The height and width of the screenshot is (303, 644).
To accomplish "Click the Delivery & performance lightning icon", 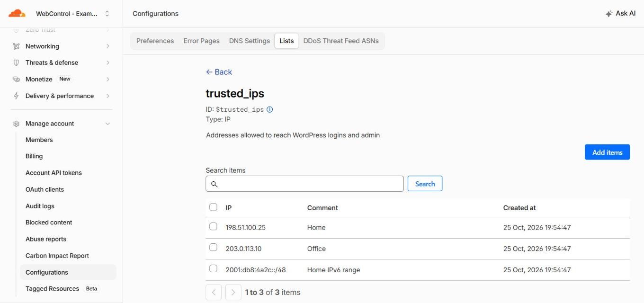I will coord(16,96).
